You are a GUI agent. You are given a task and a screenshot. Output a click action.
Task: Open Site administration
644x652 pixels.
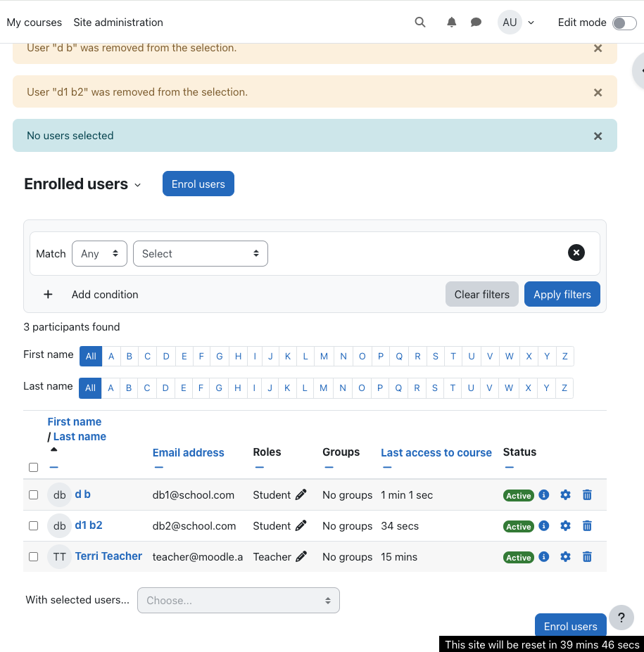coord(118,23)
